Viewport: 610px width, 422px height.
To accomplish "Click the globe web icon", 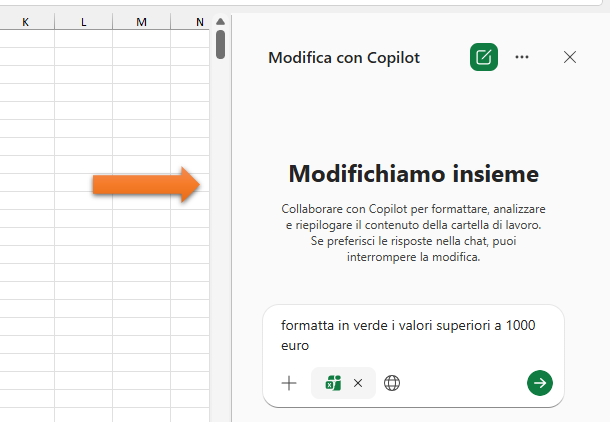I will (x=392, y=382).
